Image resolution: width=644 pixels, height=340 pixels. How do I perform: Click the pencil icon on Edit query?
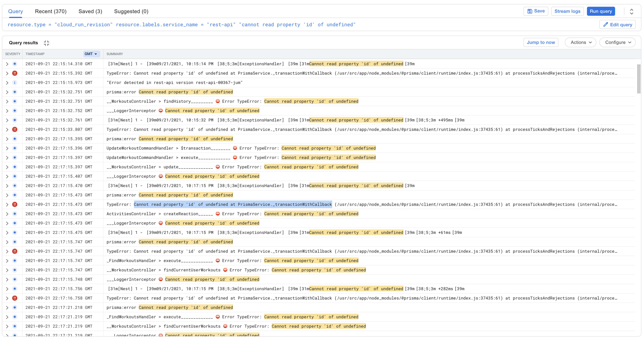click(x=606, y=25)
